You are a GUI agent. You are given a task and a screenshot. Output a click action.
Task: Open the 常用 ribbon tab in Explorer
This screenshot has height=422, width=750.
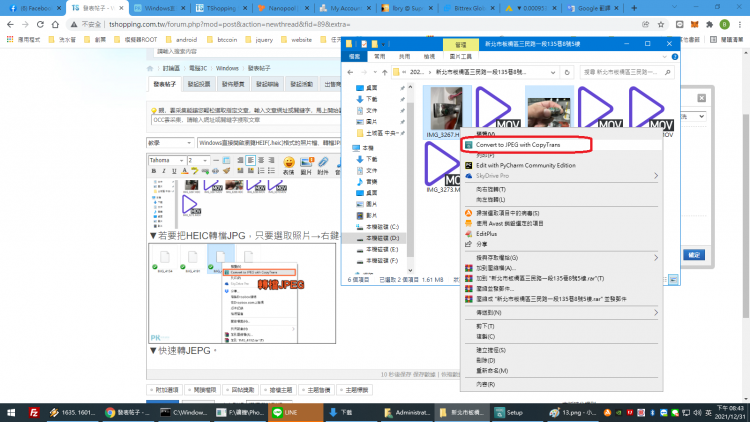379,56
